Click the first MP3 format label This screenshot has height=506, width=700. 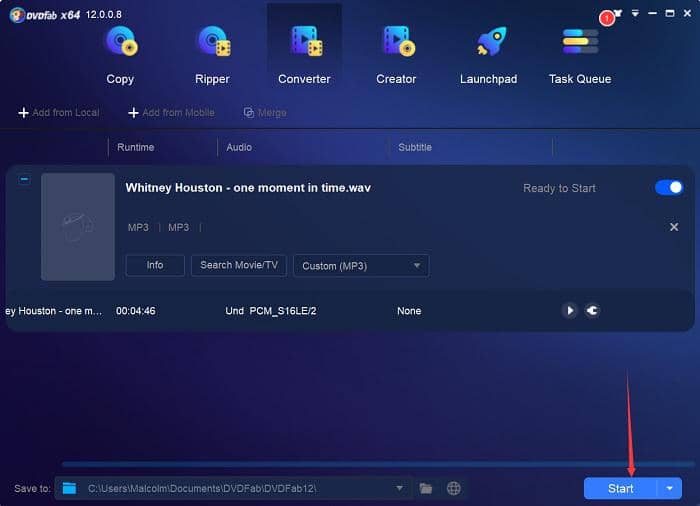coord(138,228)
